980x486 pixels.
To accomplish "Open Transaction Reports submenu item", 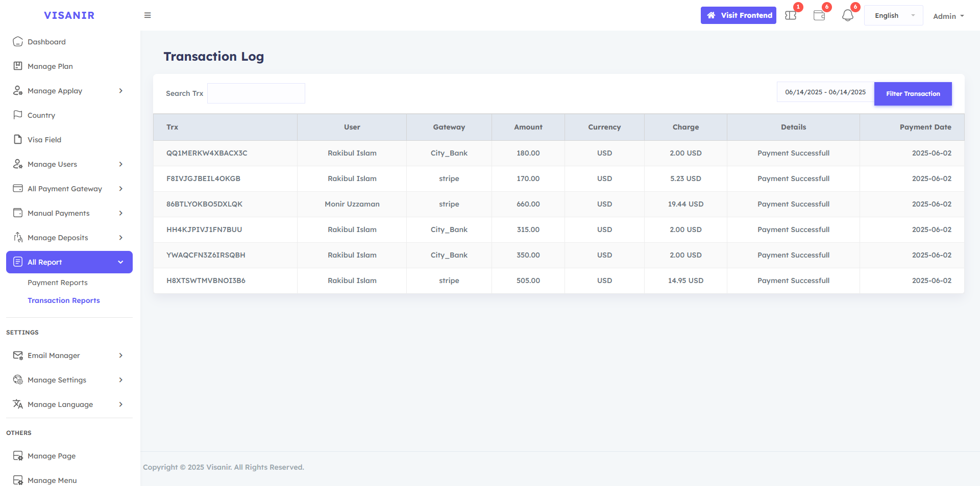I will click(64, 300).
